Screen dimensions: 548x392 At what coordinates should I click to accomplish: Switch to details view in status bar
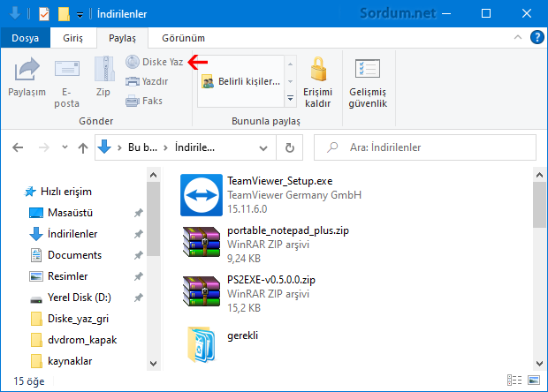[x=514, y=381]
